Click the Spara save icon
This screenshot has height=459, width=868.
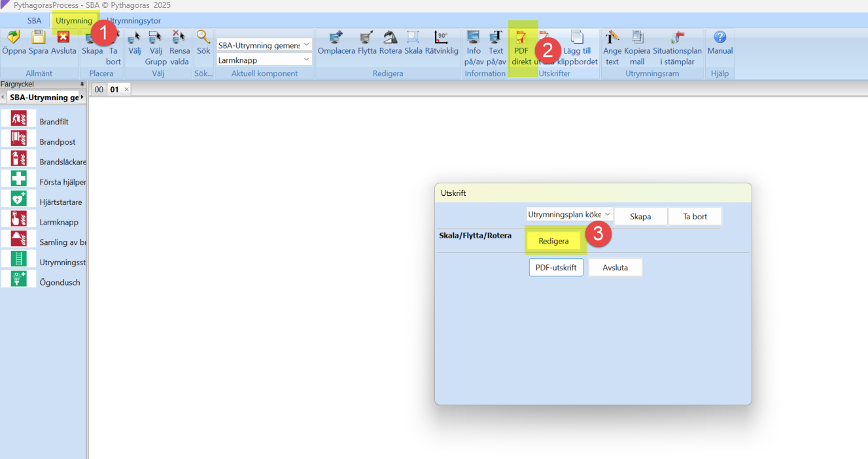(39, 38)
